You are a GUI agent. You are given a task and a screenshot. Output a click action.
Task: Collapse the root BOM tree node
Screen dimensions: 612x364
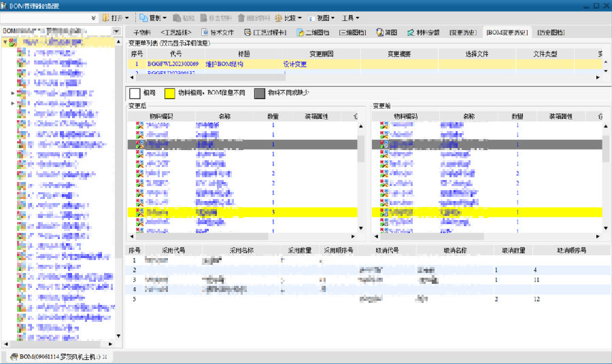pos(5,42)
